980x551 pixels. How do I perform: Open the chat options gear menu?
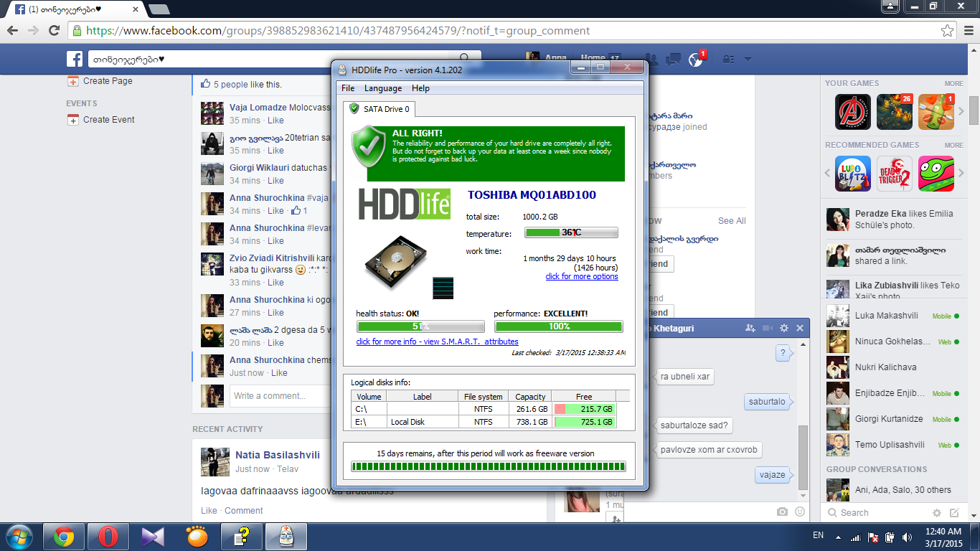tap(783, 328)
